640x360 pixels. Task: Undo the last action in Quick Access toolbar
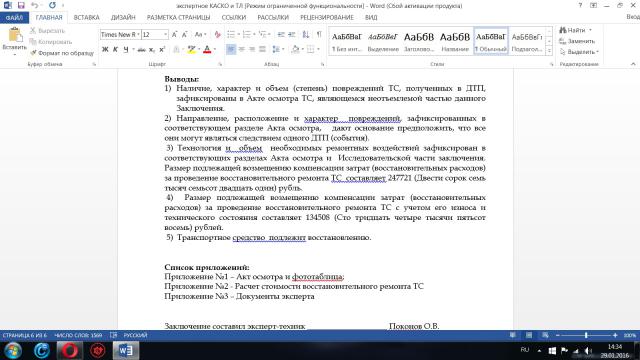pos(35,6)
